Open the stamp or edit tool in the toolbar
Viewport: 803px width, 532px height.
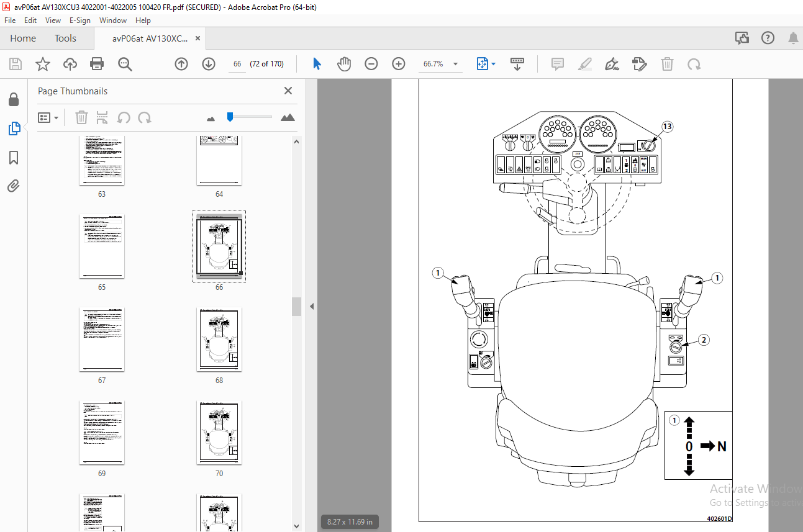640,64
